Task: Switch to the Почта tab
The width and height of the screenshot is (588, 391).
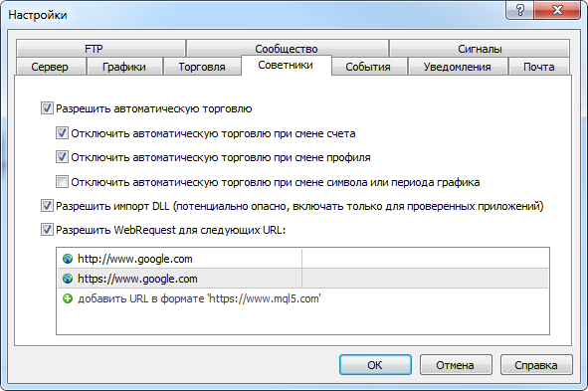Action: point(539,67)
